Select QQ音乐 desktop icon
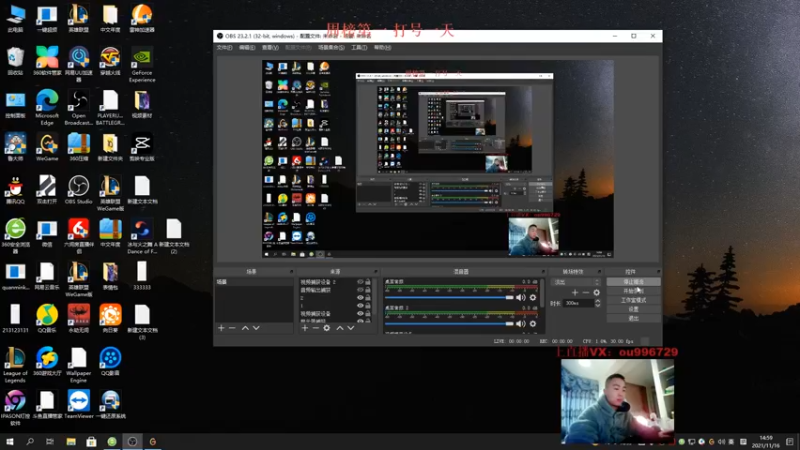The width and height of the screenshot is (800, 450). click(x=47, y=318)
